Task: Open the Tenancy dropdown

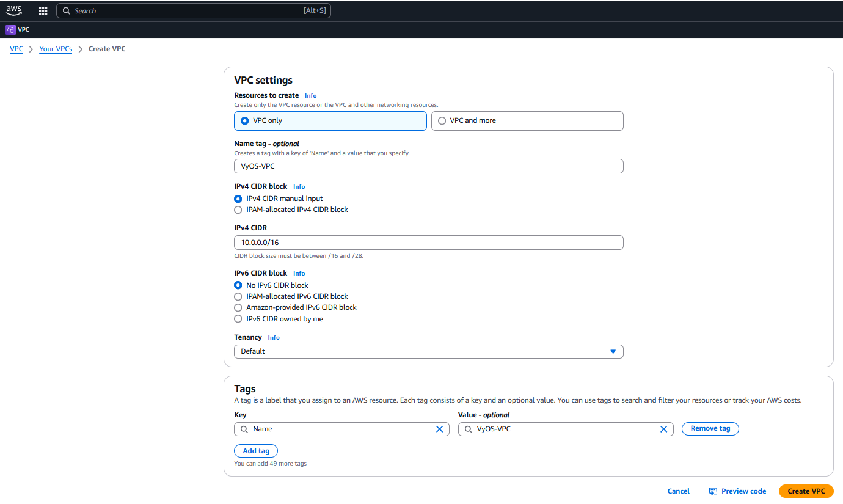Action: point(428,352)
